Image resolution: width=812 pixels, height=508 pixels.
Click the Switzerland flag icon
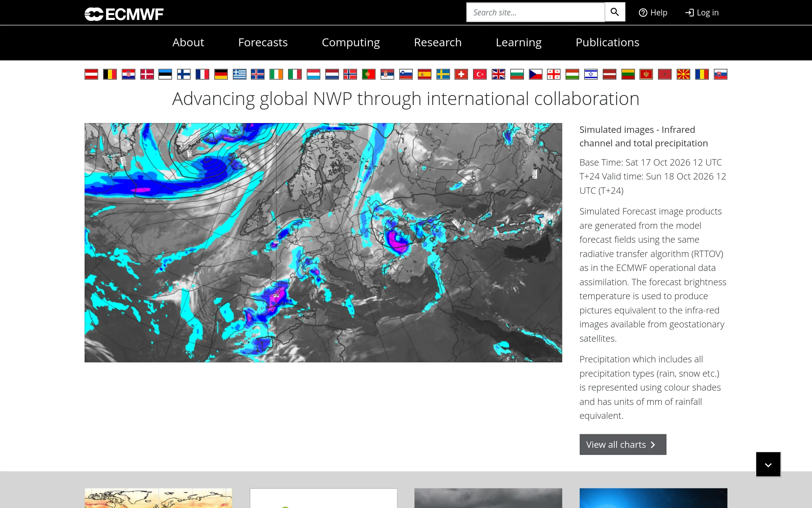(x=461, y=74)
